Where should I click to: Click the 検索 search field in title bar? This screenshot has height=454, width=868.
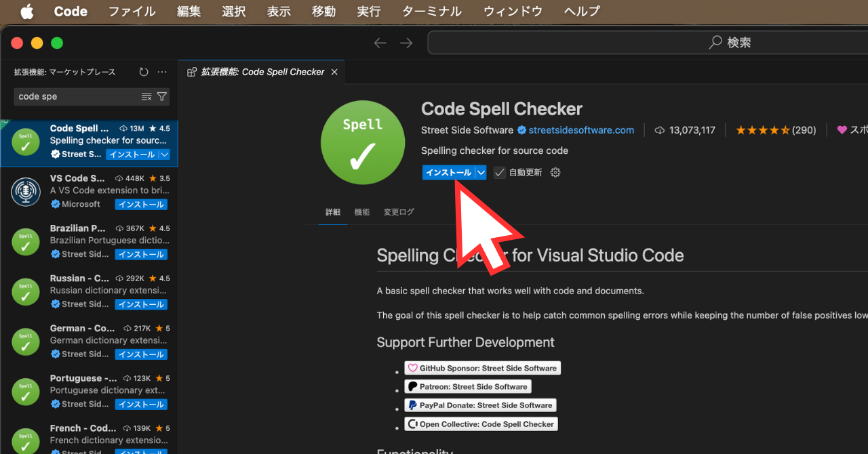pyautogui.click(x=734, y=42)
